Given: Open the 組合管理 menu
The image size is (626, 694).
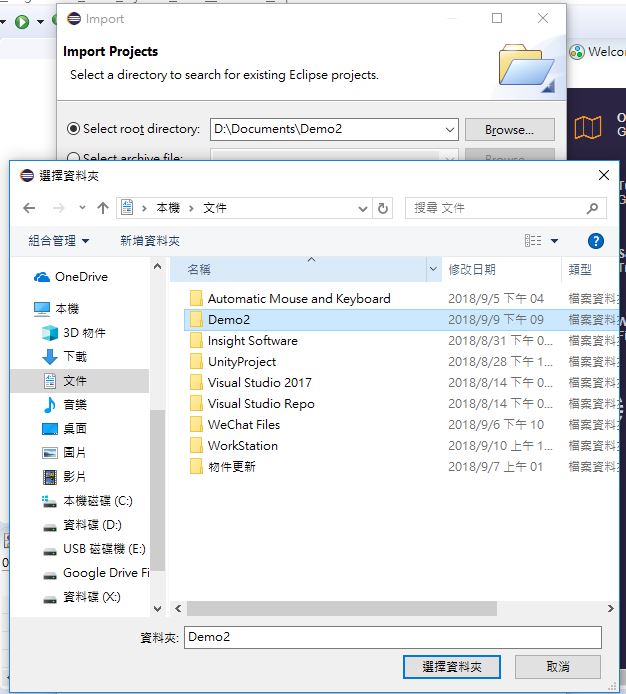Looking at the screenshot, I should click(x=58, y=241).
